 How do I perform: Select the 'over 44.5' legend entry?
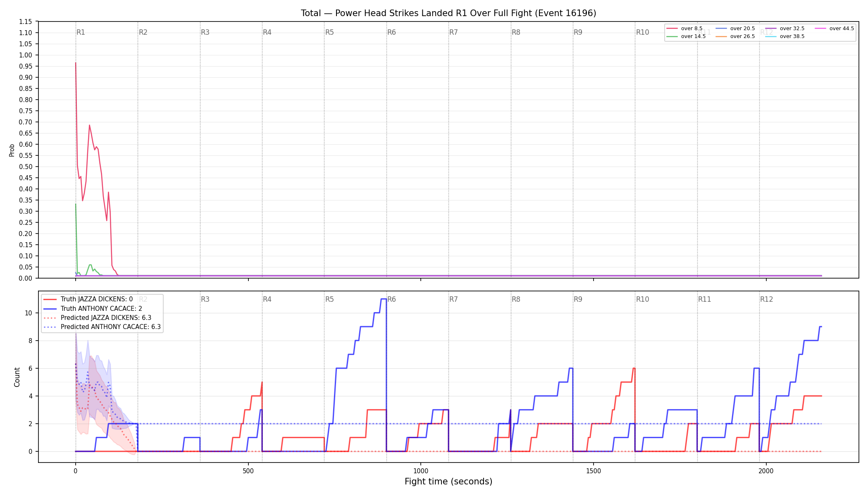pos(834,29)
